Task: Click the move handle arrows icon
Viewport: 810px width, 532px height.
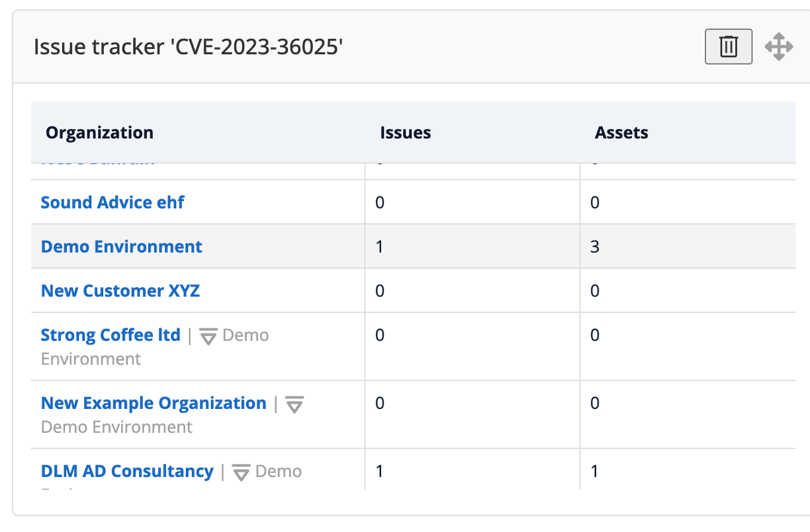Action: click(778, 47)
